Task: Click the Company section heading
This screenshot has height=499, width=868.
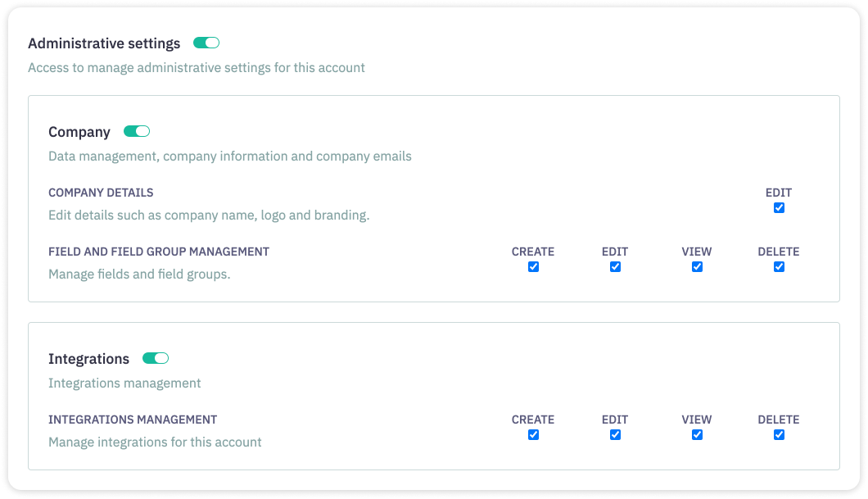Action: coord(79,132)
